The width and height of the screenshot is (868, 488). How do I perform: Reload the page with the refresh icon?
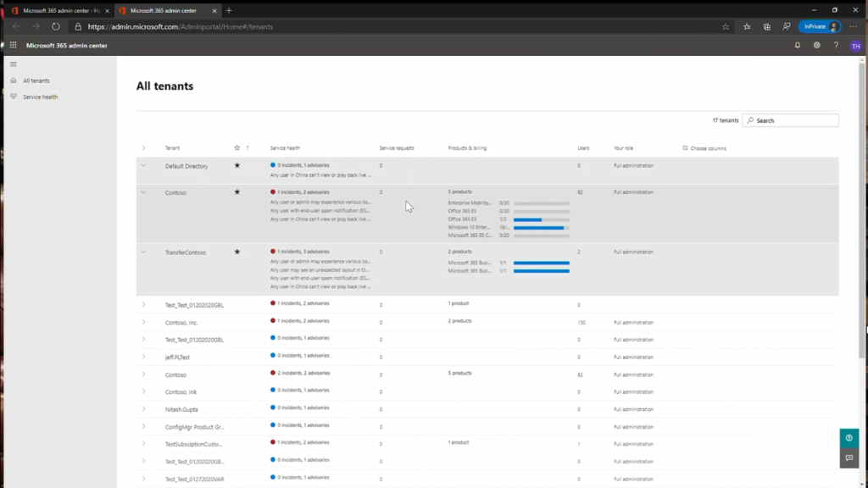(55, 26)
